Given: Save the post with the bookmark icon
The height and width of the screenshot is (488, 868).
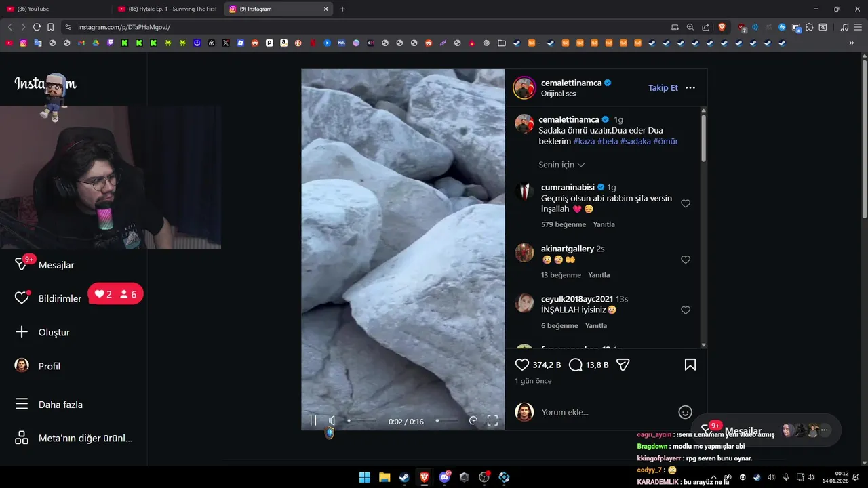Looking at the screenshot, I should coord(690,365).
